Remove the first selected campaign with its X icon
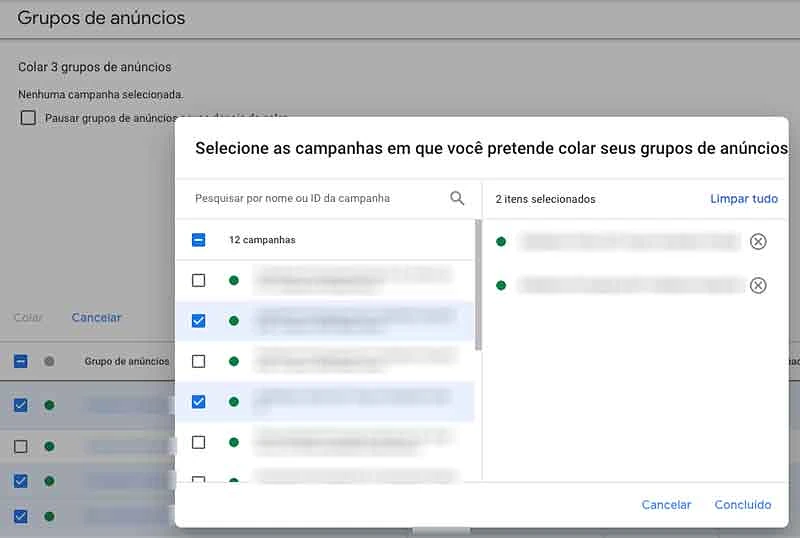 758,241
